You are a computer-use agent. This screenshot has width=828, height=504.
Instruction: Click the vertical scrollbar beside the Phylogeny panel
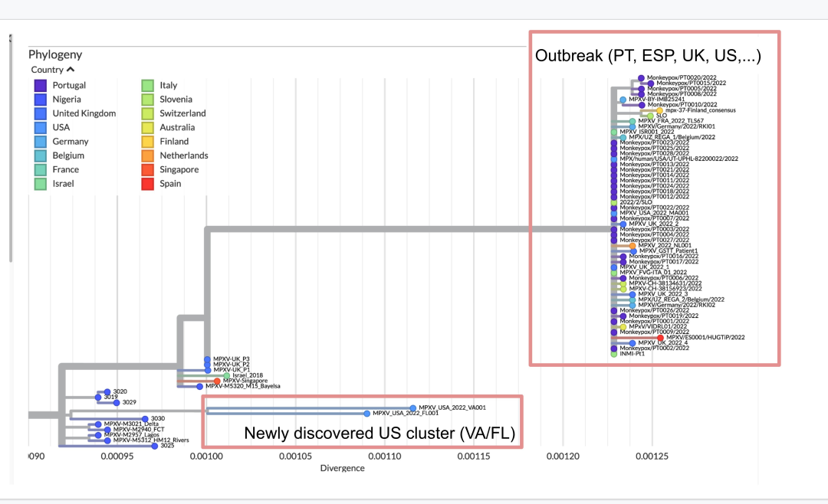click(11, 149)
